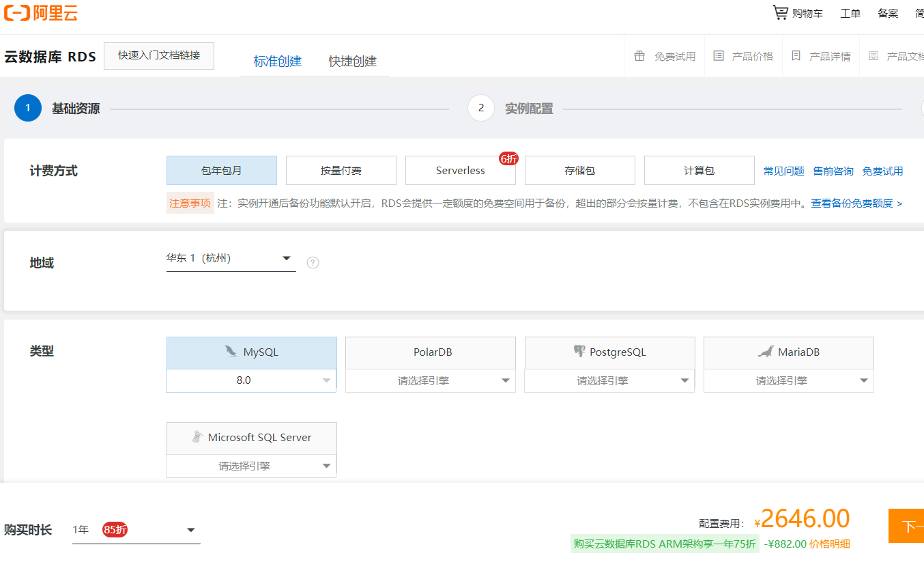Click the MariaDB seal icon
The height and width of the screenshot is (562, 924).
766,352
